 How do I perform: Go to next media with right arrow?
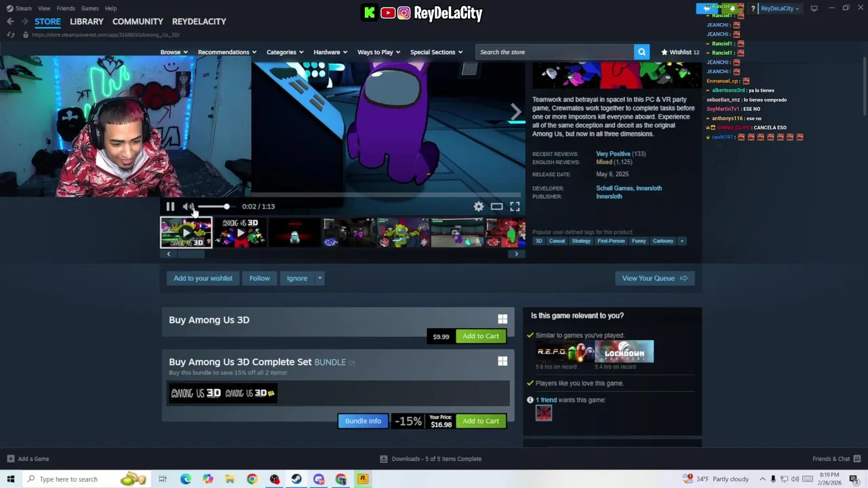pyautogui.click(x=516, y=112)
